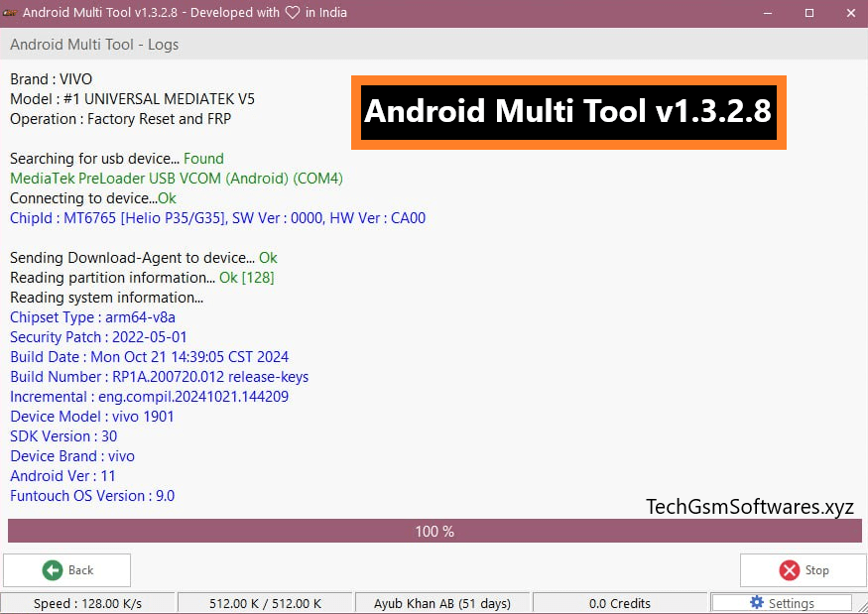The height and width of the screenshot is (614, 868).
Task: Click the Sending Download-Agent to device line
Action: [x=144, y=258]
